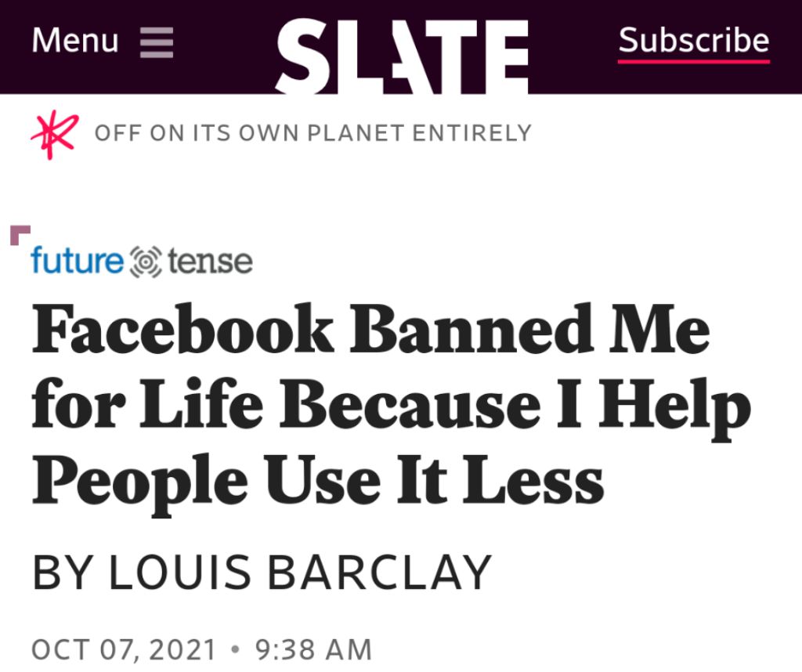Select the "Off on its own planet entirely" tagline

tap(312, 132)
